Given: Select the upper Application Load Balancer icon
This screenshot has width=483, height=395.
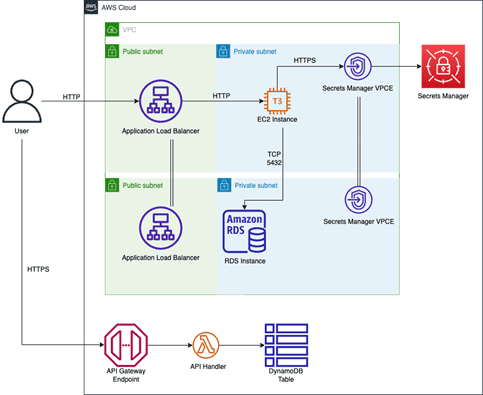Looking at the screenshot, I should 161,101.
